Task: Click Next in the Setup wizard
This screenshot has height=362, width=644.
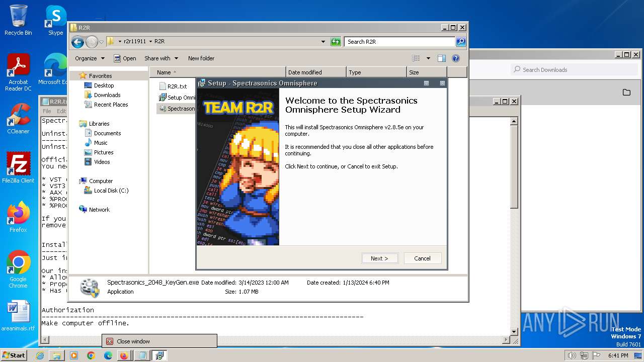Action: (380, 258)
